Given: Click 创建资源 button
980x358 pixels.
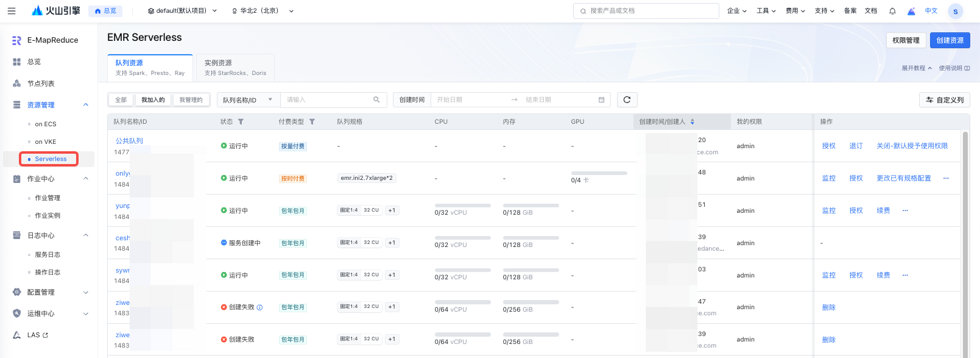Looking at the screenshot, I should point(950,40).
